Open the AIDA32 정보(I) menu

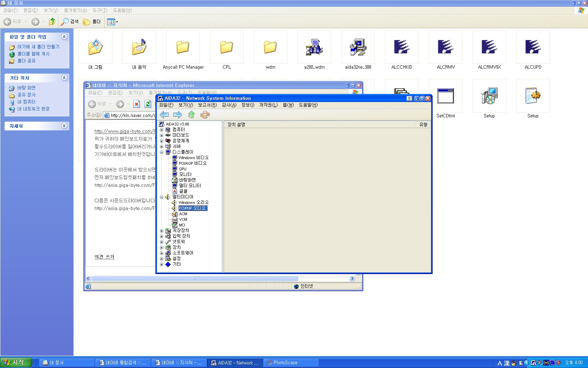[x=248, y=105]
